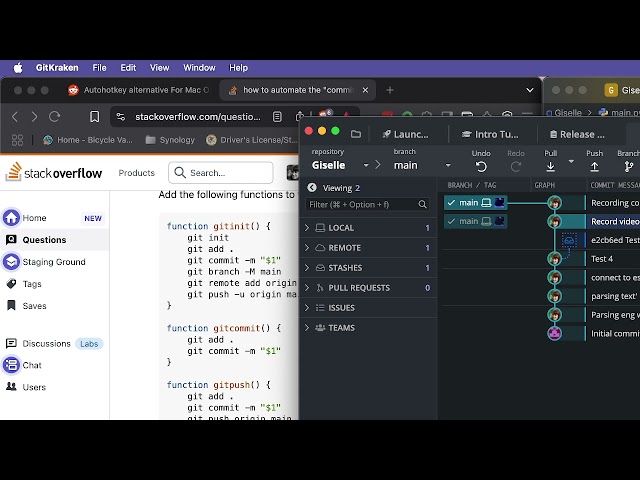Click the Stack Overflow search field
The height and width of the screenshot is (480, 640).
coord(221,173)
